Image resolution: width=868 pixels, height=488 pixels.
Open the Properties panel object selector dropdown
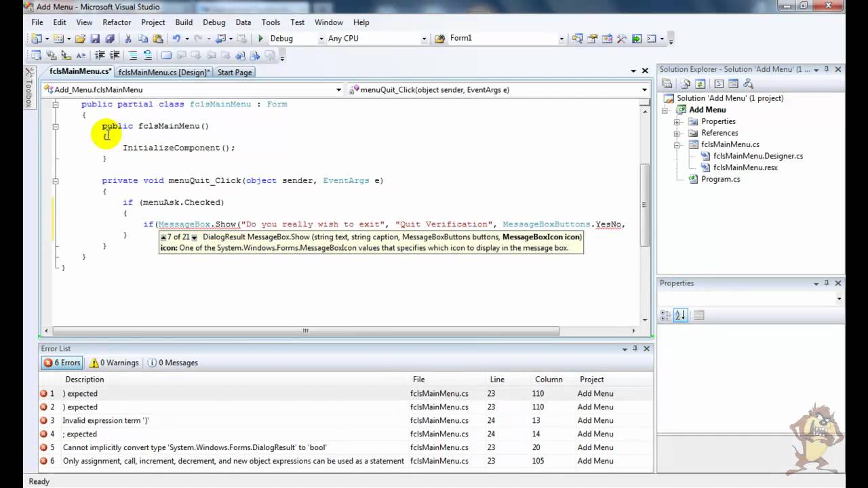point(839,299)
